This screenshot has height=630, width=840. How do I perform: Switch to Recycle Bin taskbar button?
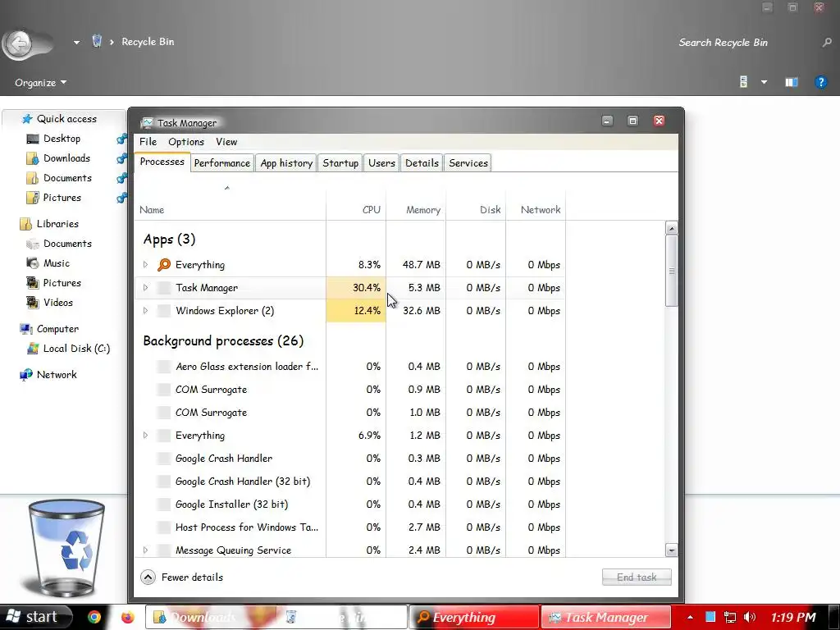(x=343, y=617)
